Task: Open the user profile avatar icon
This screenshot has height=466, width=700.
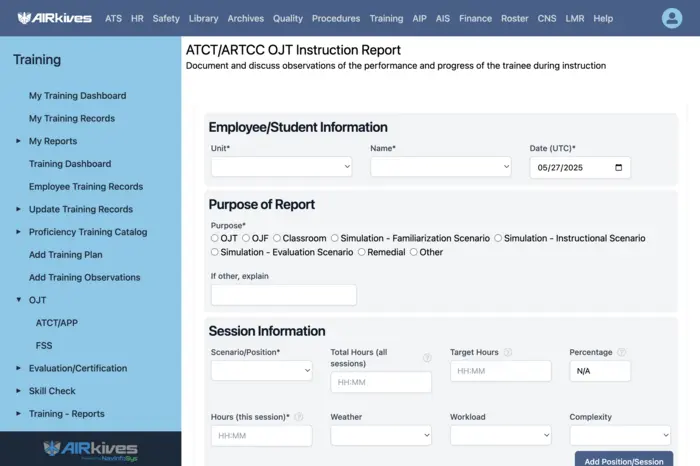Action: [x=672, y=18]
